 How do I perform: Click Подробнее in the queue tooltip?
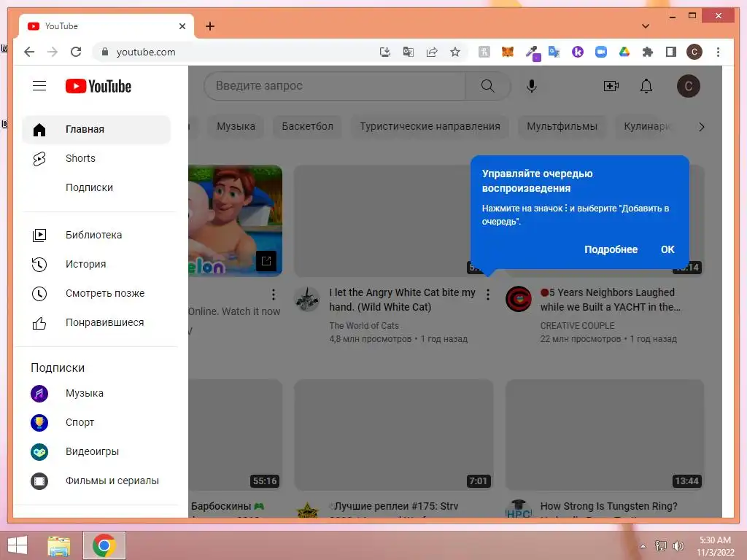coord(611,249)
